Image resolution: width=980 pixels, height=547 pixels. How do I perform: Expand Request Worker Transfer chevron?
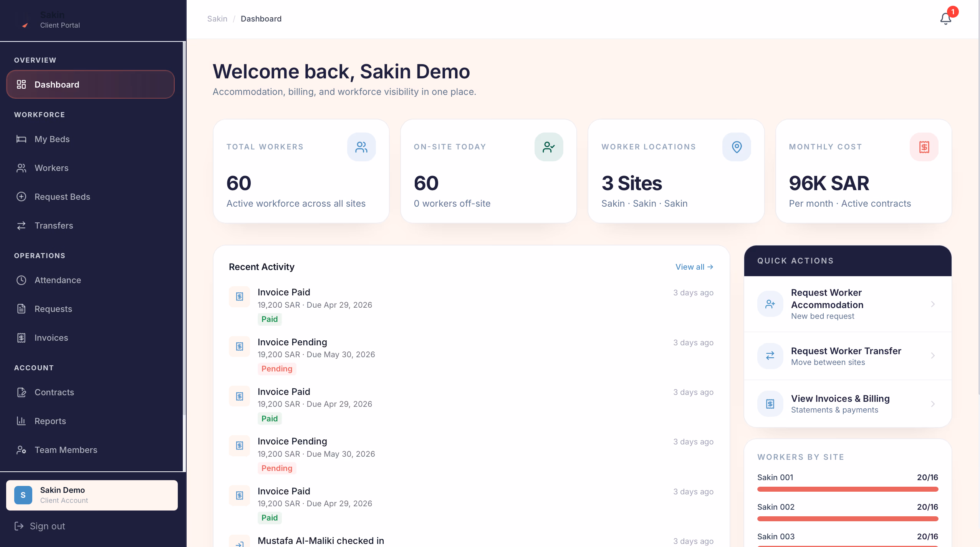click(x=933, y=356)
